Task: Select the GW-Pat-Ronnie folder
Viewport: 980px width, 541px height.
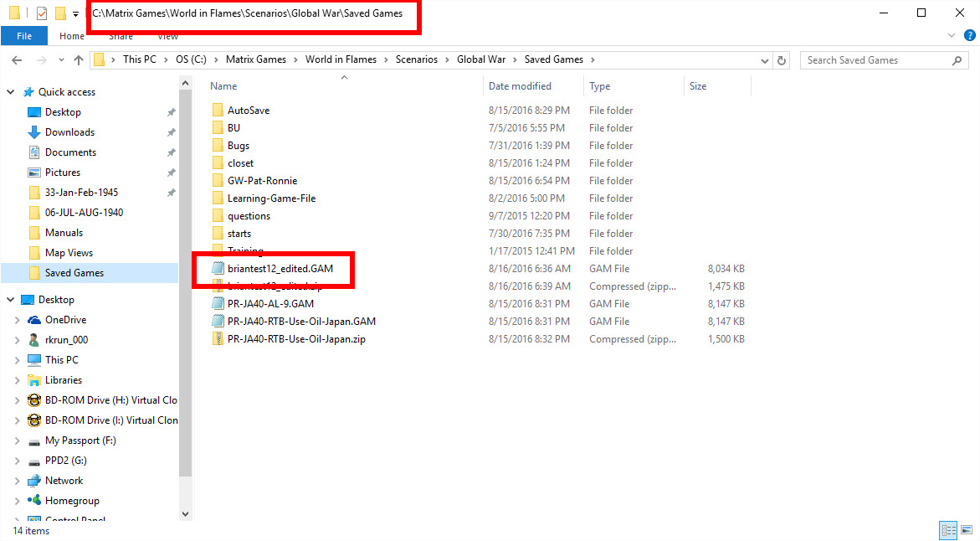Action: [263, 180]
